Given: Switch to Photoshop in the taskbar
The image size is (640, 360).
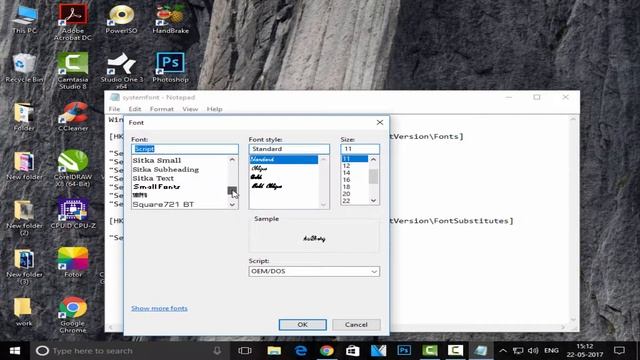Looking at the screenshot, I should tap(404, 351).
